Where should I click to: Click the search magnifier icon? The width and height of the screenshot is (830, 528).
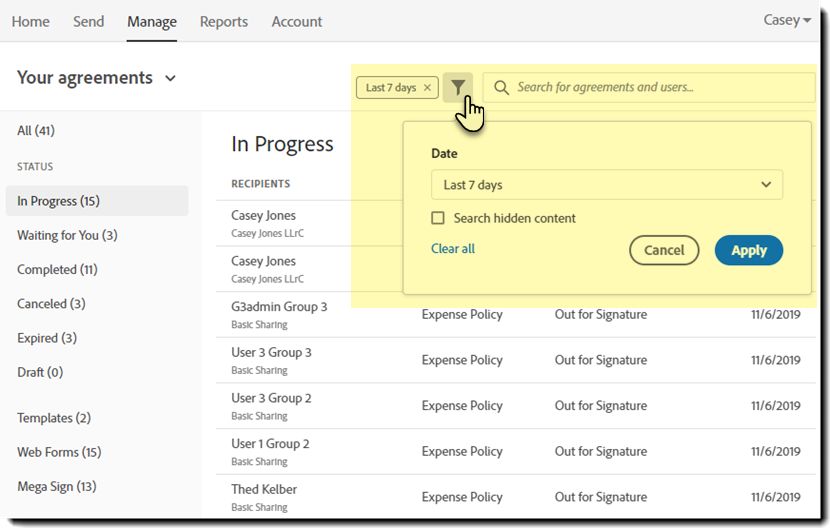pyautogui.click(x=501, y=87)
